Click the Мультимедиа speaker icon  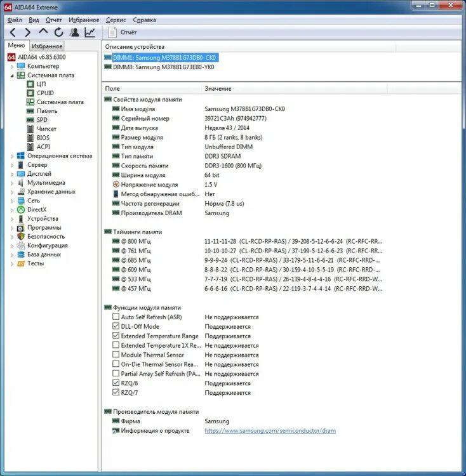click(x=21, y=183)
